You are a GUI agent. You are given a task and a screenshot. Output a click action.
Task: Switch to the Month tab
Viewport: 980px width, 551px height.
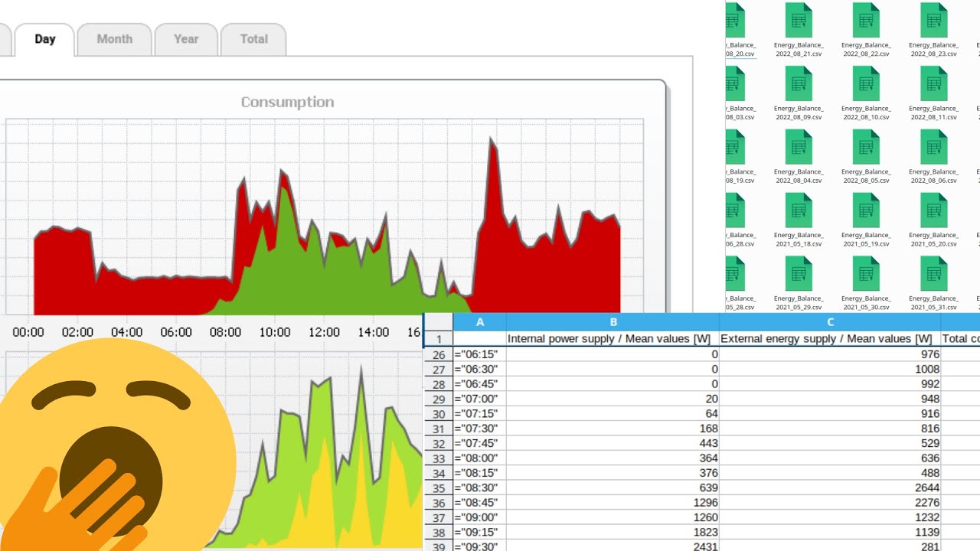[x=114, y=39]
